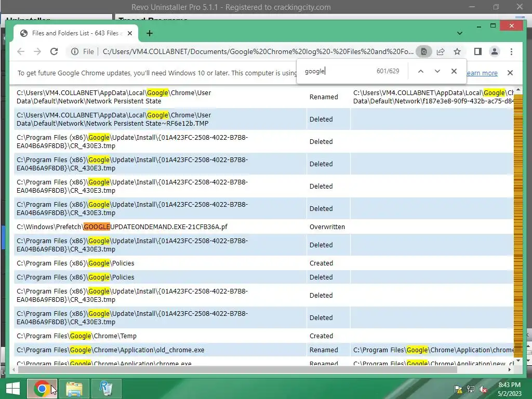Open Chrome from the taskbar
This screenshot has height=399, width=532.
42,389
